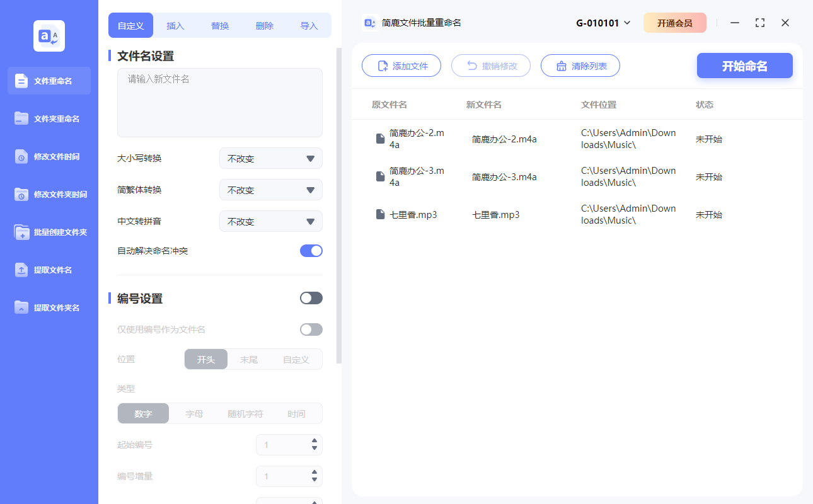Switch to the 批量创建文件夹 tool
The image size is (813, 504).
pos(49,232)
